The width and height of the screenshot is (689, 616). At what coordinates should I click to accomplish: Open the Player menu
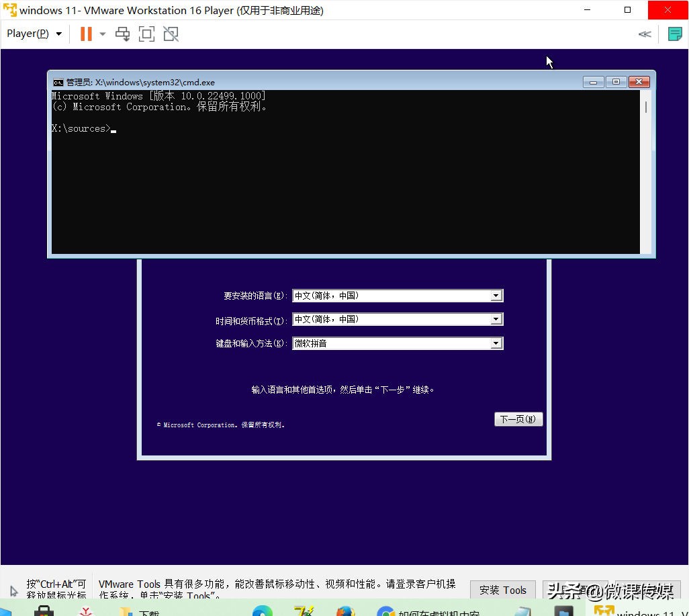coord(27,33)
